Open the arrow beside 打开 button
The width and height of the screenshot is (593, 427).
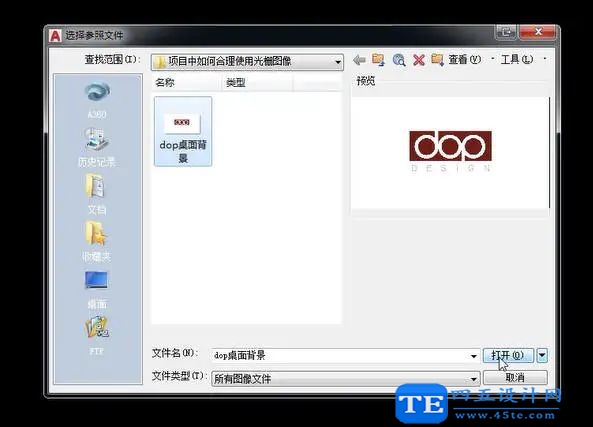click(x=542, y=355)
